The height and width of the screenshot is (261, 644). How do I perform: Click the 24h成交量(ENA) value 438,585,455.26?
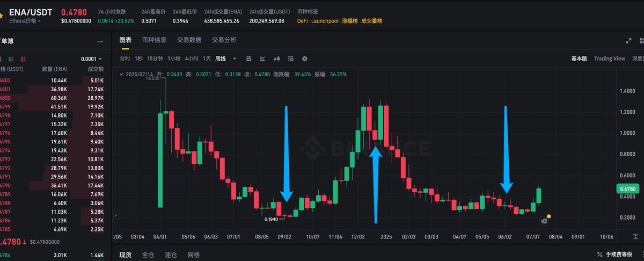tap(222, 21)
